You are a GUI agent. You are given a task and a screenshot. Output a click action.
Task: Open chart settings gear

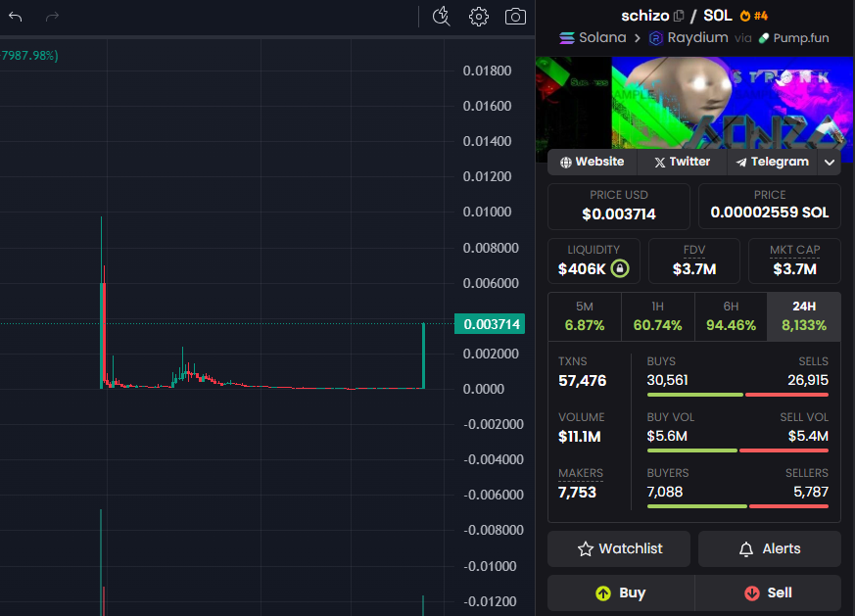[479, 17]
